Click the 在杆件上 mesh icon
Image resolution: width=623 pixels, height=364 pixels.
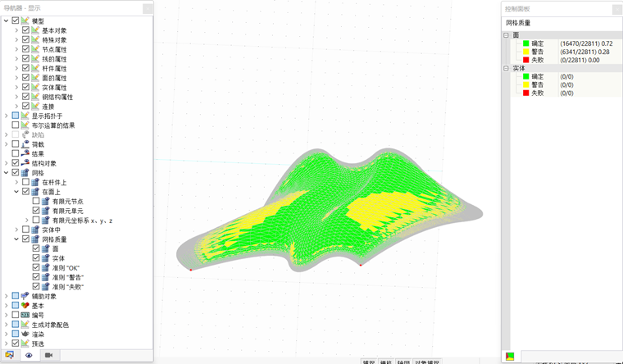pyautogui.click(x=35, y=182)
